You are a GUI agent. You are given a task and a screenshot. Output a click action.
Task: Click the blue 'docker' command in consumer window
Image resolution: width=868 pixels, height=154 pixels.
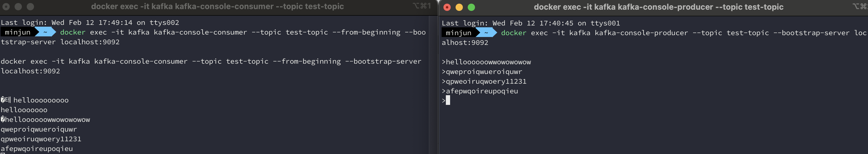point(73,32)
